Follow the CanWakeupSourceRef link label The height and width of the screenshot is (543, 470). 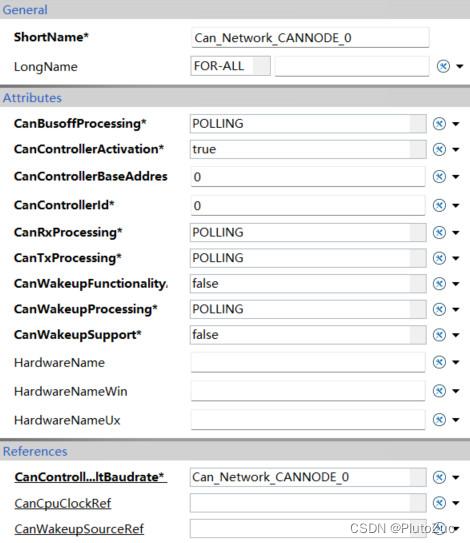[79, 529]
